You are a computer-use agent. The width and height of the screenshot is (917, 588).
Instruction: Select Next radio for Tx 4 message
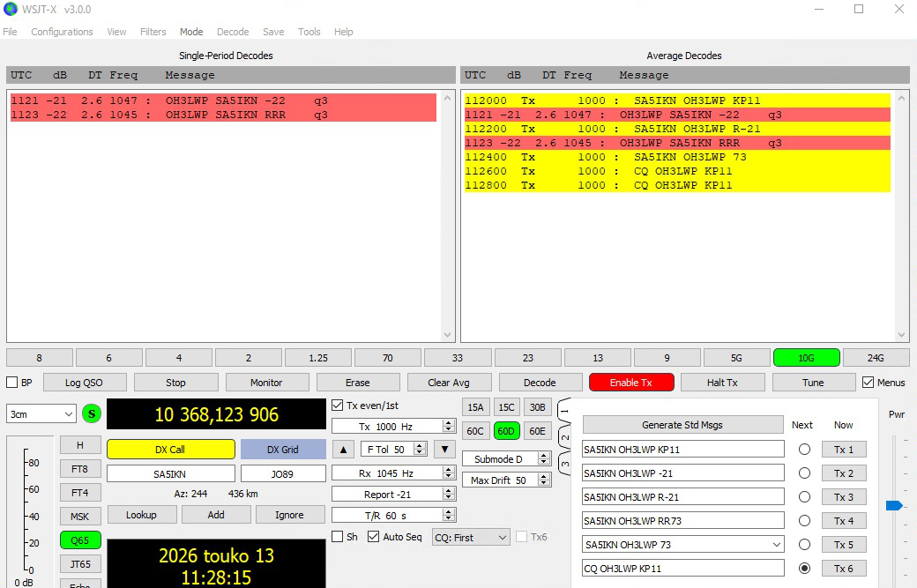805,521
